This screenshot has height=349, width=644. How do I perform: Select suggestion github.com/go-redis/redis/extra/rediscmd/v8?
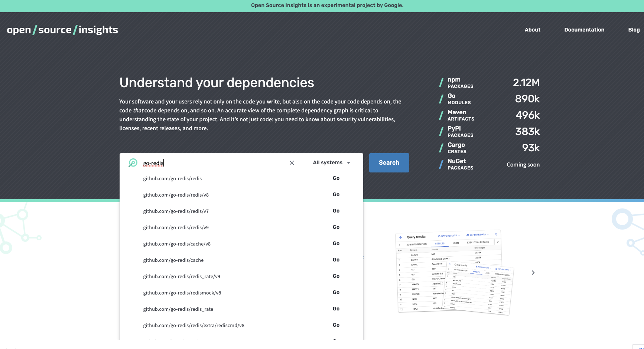coord(241,325)
